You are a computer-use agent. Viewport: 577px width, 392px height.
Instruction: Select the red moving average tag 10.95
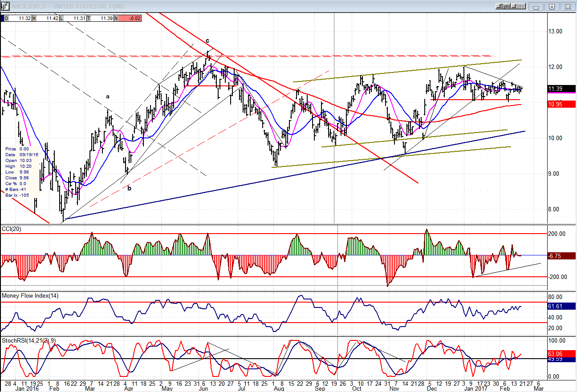coord(561,104)
